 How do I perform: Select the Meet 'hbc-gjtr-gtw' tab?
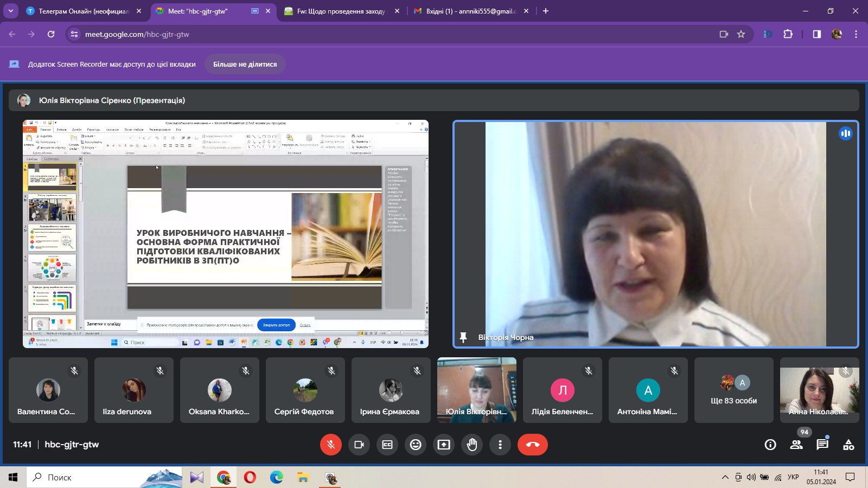pos(213,11)
